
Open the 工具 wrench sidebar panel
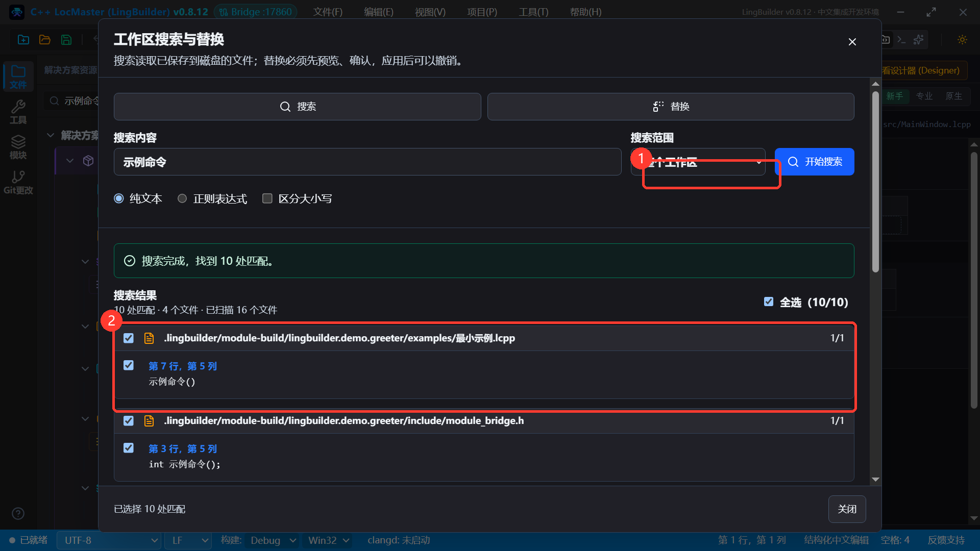coord(18,112)
